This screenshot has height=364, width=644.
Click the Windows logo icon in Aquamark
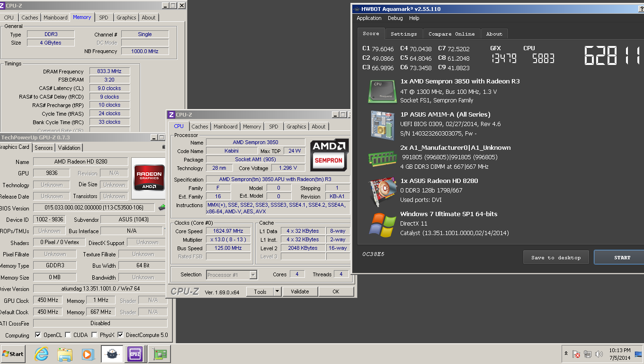[383, 225]
